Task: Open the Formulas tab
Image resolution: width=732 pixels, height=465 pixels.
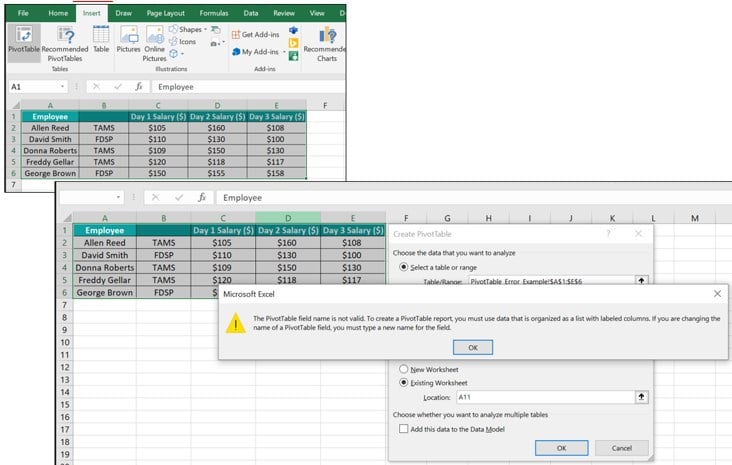Action: point(214,13)
